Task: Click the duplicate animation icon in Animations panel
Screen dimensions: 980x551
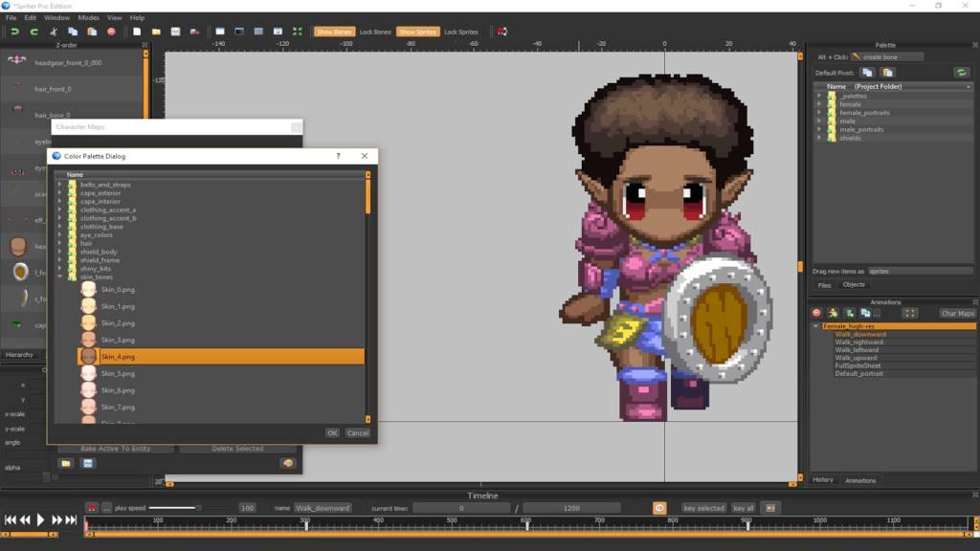Action: coord(865,313)
